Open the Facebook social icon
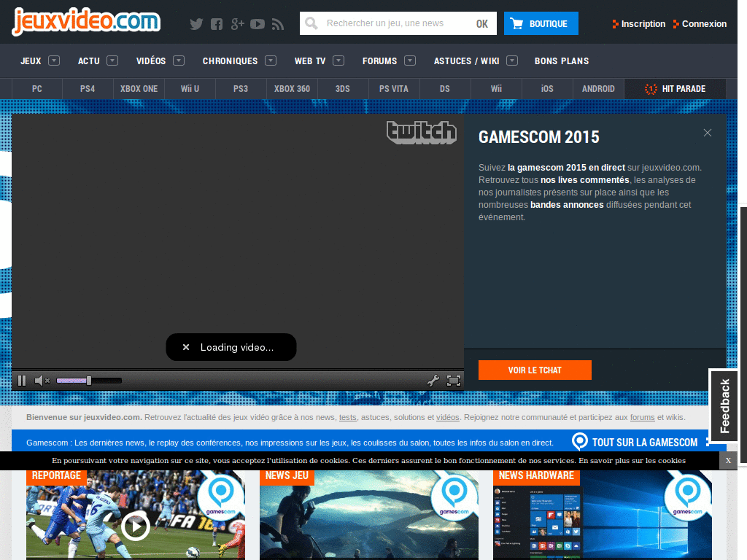Screen dimensions: 747x560 (x=217, y=24)
